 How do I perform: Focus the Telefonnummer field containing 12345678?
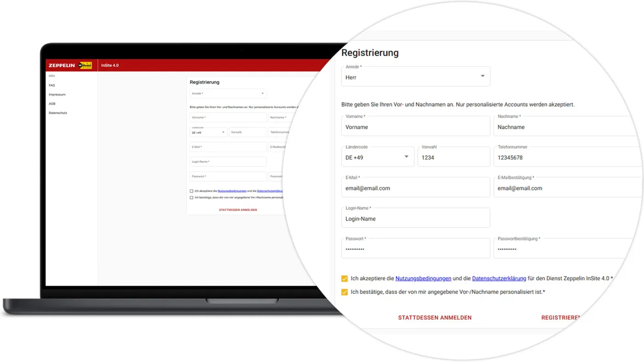pos(566,158)
